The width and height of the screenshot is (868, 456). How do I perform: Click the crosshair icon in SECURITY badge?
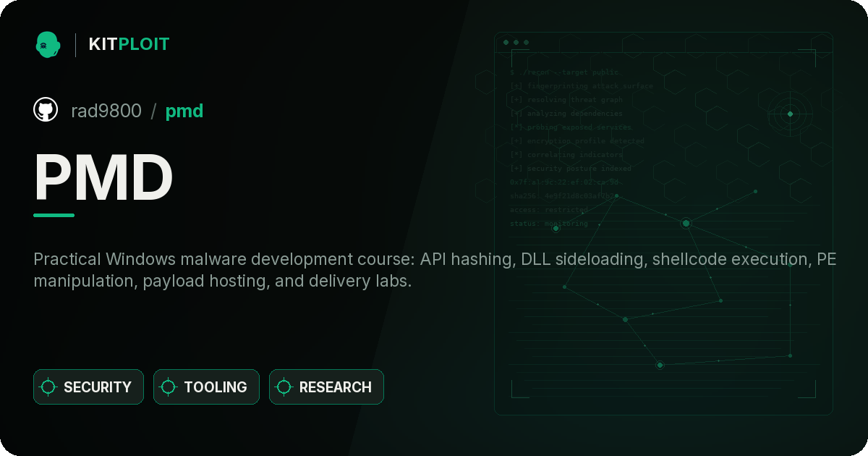pos(48,387)
